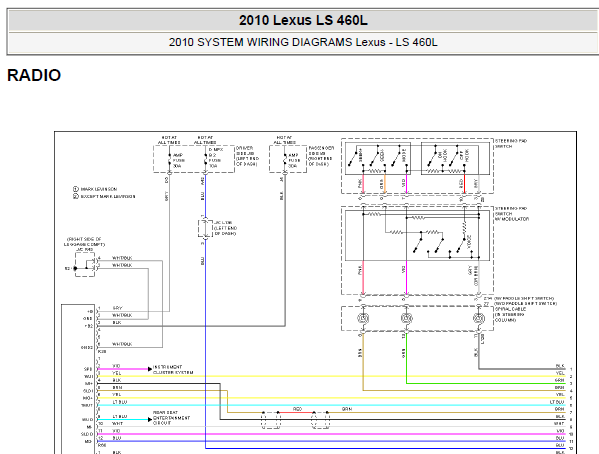Click the pin 10 'WHT' wire label
This screenshot has width=599, height=454.
(x=117, y=423)
